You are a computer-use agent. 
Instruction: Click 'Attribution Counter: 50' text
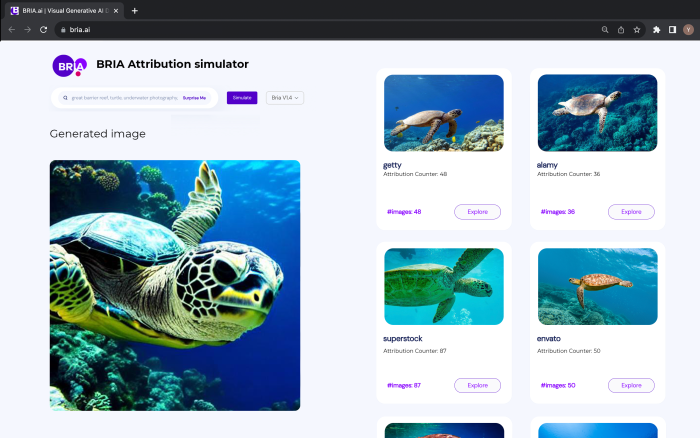tap(568, 351)
